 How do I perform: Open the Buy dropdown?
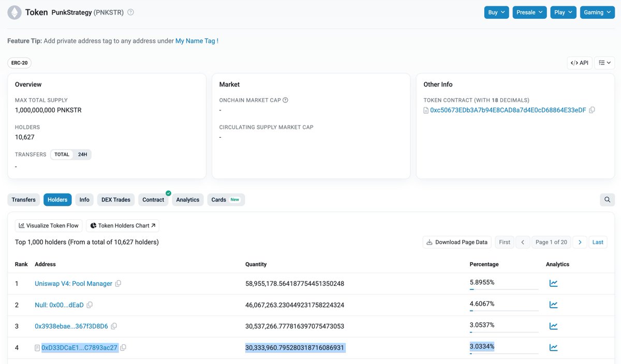[497, 12]
